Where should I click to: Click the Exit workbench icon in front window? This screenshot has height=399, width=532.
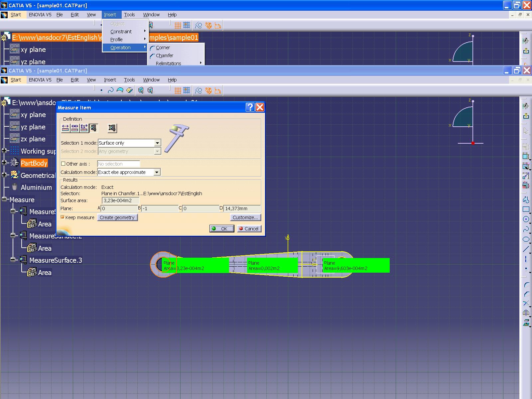coord(526,116)
